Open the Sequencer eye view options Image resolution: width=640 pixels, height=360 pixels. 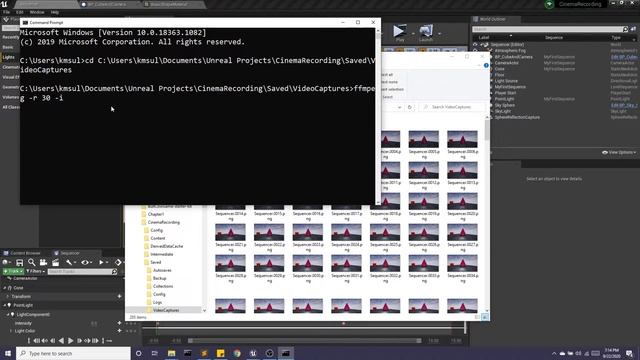click(86, 262)
